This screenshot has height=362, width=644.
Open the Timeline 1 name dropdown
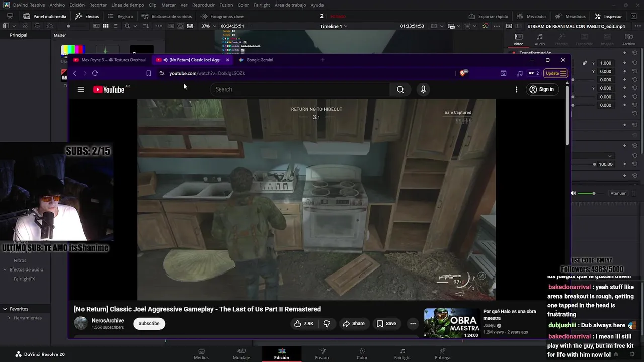click(334, 26)
